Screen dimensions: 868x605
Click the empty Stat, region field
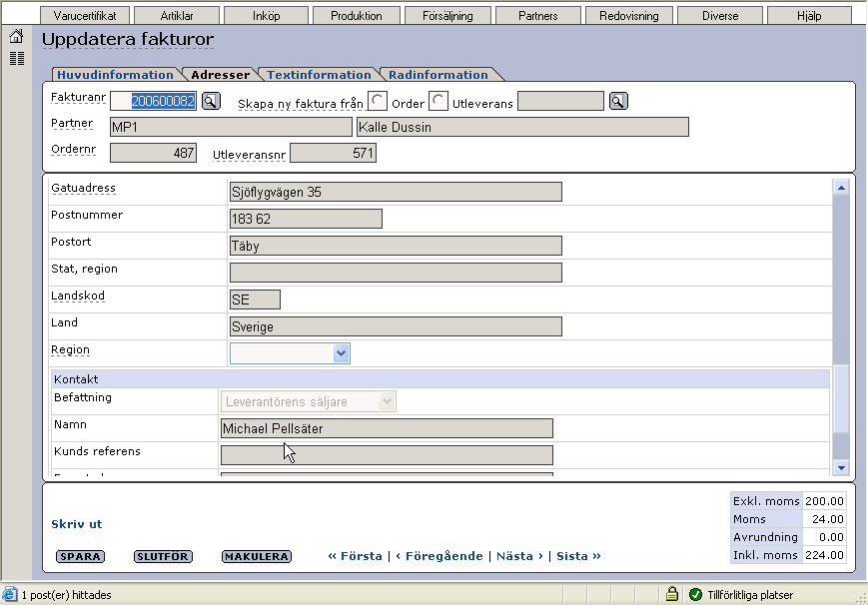click(x=396, y=273)
